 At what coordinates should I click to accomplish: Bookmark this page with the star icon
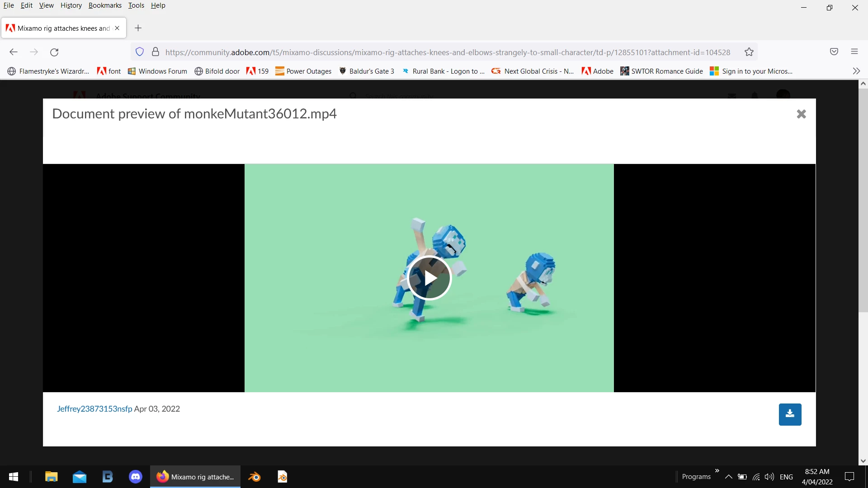point(749,52)
